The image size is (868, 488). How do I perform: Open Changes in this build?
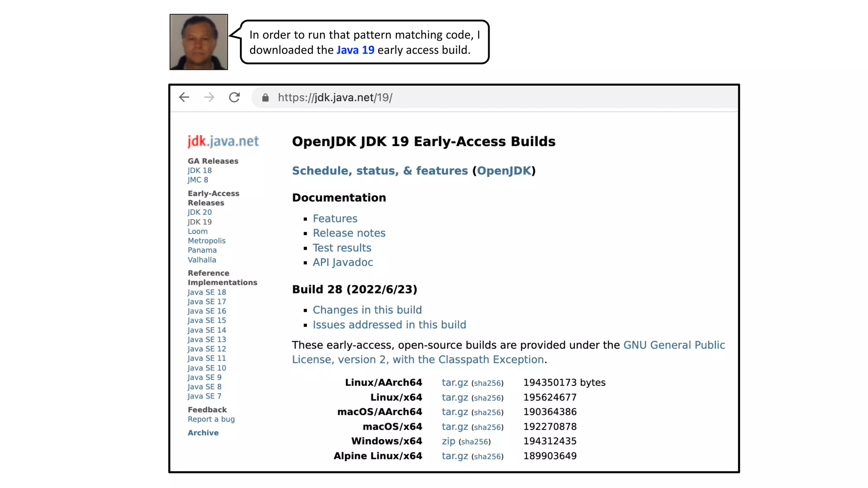[x=367, y=310]
